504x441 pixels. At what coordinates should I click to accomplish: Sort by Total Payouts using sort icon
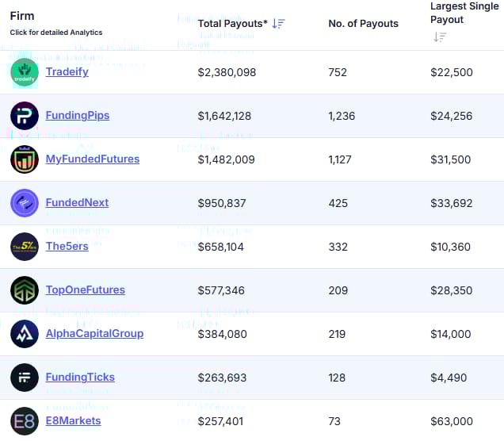coord(278,24)
